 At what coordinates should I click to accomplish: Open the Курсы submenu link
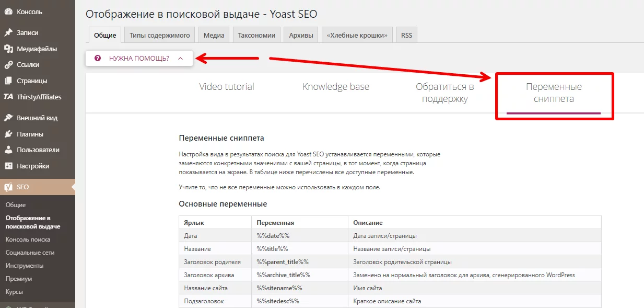(x=15, y=292)
